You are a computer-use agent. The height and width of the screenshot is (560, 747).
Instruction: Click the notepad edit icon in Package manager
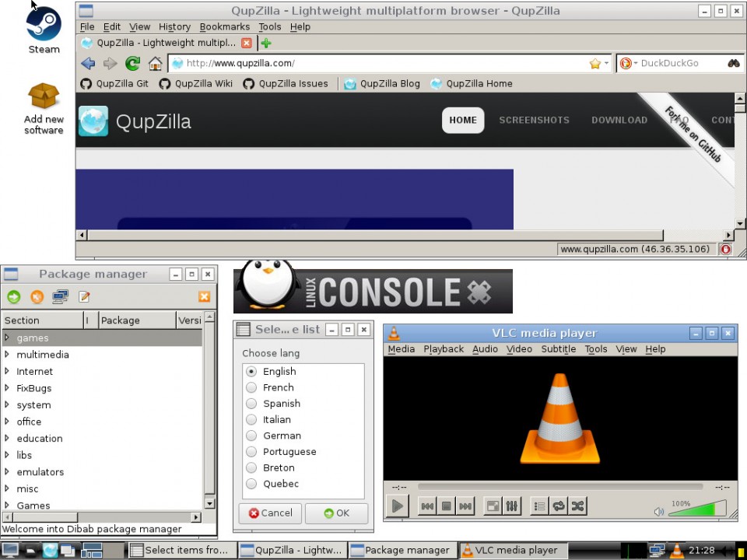tap(84, 297)
